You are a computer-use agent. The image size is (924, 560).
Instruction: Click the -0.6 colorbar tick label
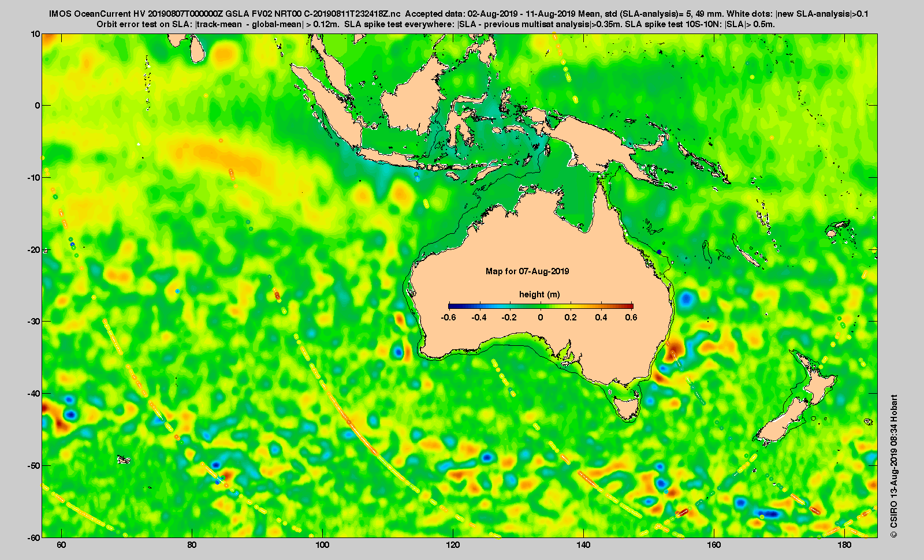click(448, 318)
